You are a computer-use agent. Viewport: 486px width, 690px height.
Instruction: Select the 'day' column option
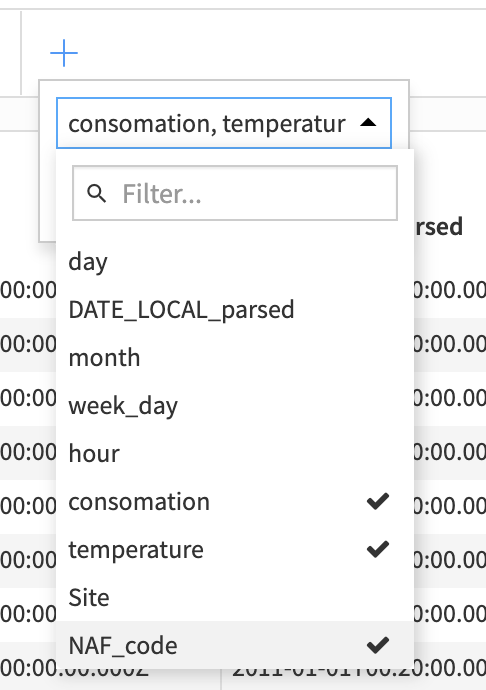point(235,261)
